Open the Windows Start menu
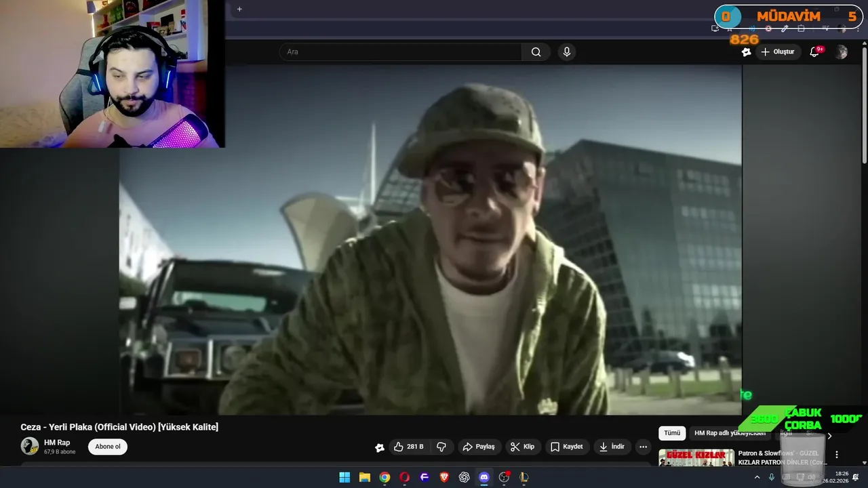The height and width of the screenshot is (488, 868). point(344,477)
